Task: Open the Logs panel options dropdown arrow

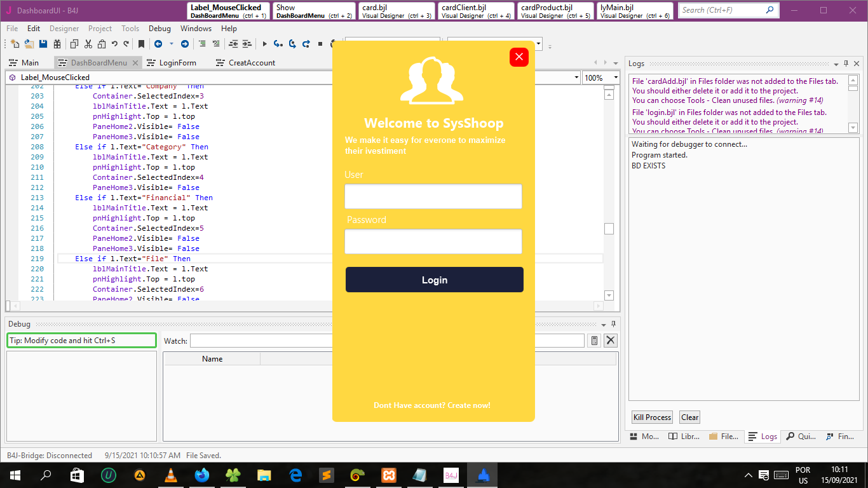Action: pyautogui.click(x=836, y=64)
